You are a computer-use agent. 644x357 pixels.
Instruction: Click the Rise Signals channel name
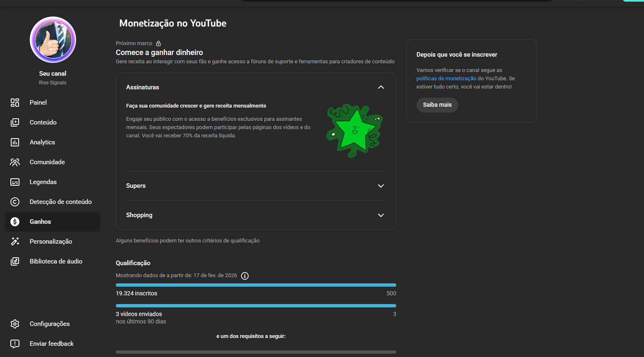pyautogui.click(x=53, y=83)
